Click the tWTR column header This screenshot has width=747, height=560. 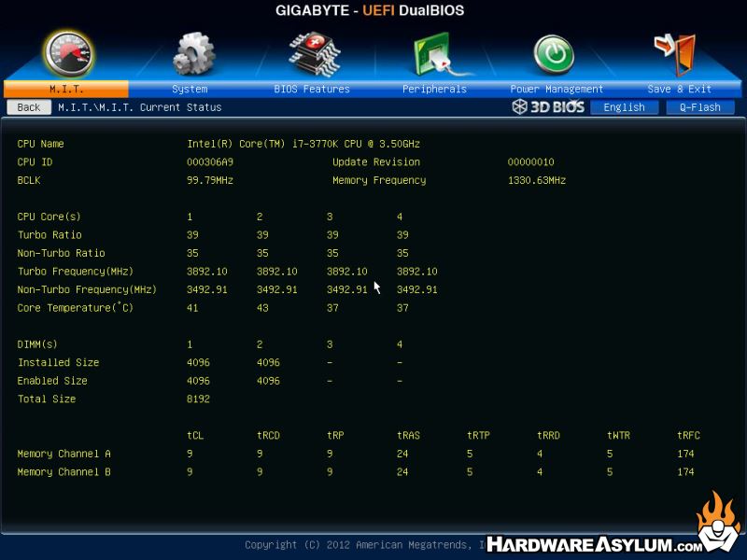click(619, 435)
